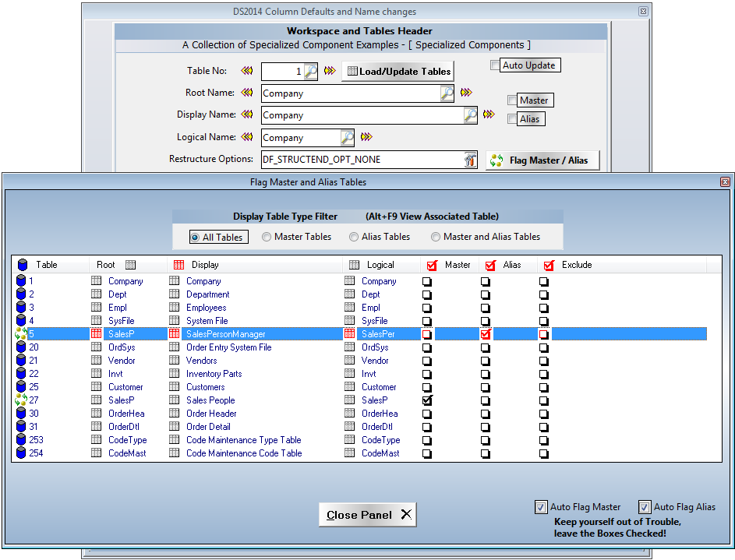Click the Logical column header
Image resolution: width=735 pixels, height=560 pixels.
pyautogui.click(x=380, y=265)
